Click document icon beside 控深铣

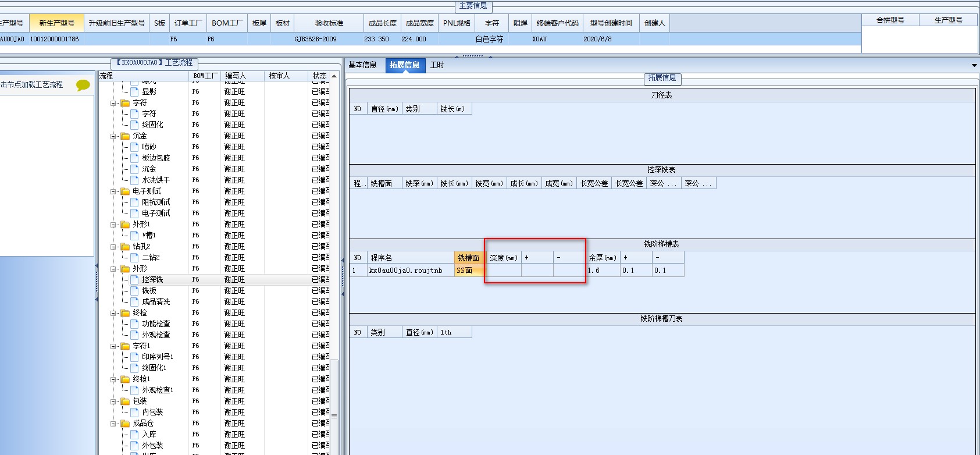click(x=134, y=279)
